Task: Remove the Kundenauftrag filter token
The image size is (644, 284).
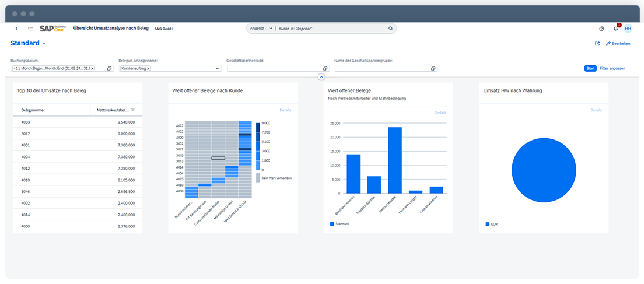Action: 148,69
